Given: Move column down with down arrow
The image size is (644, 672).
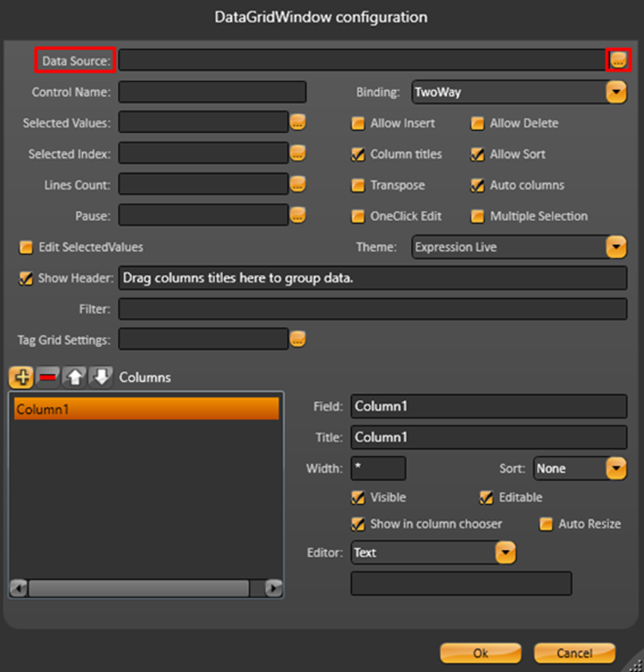Looking at the screenshot, I should pyautogui.click(x=101, y=377).
